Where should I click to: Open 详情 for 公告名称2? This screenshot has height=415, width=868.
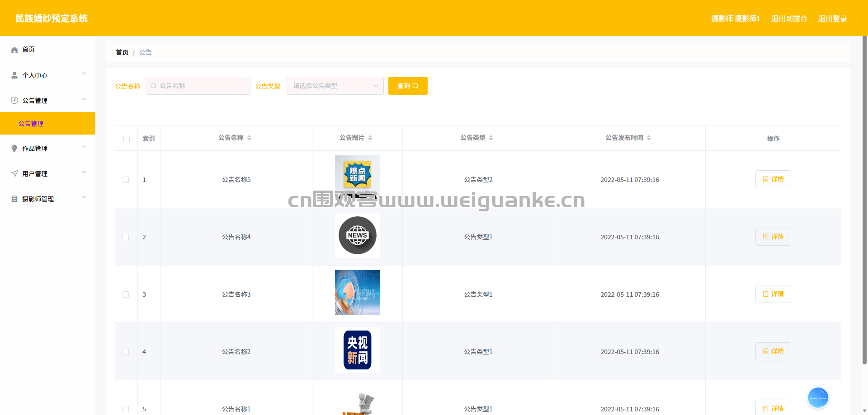pos(773,351)
